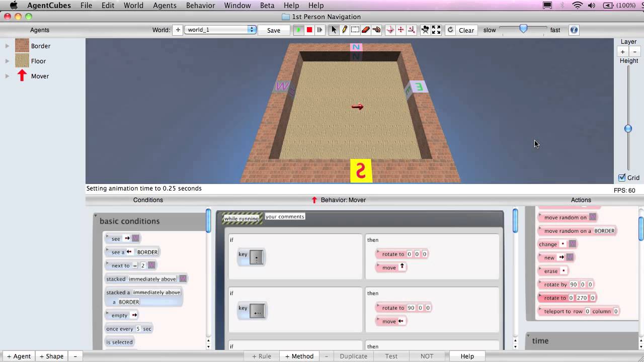Click the Clear button
The image size is (644, 362).
coord(466,30)
